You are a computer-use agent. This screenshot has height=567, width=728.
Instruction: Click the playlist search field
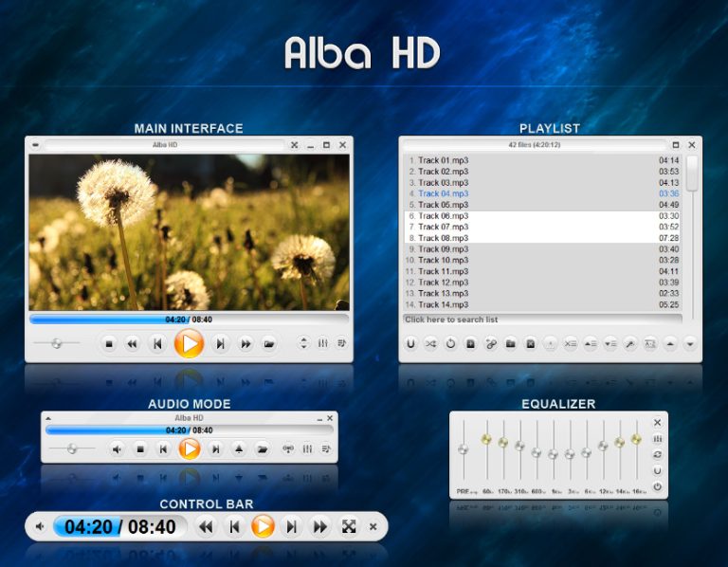542,320
